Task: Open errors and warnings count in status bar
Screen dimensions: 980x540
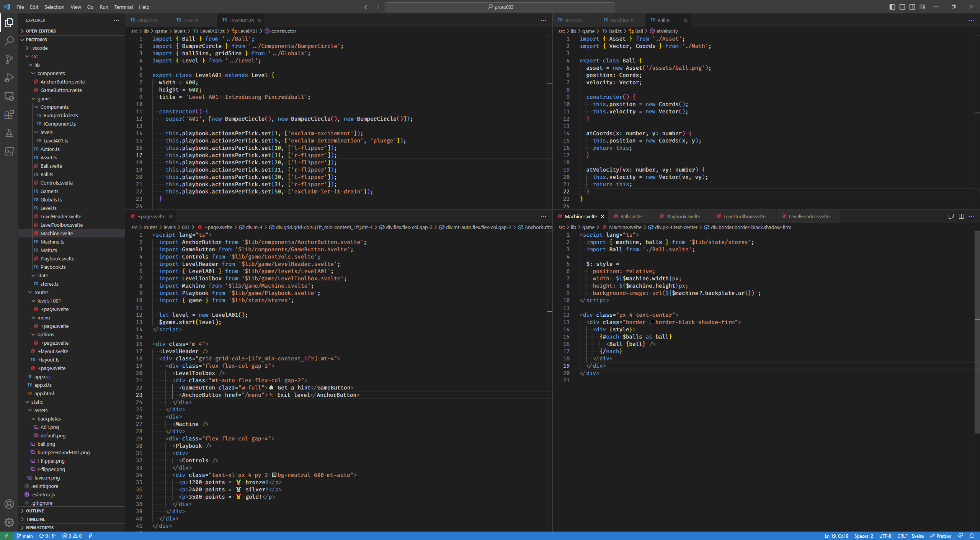Action: (72, 536)
